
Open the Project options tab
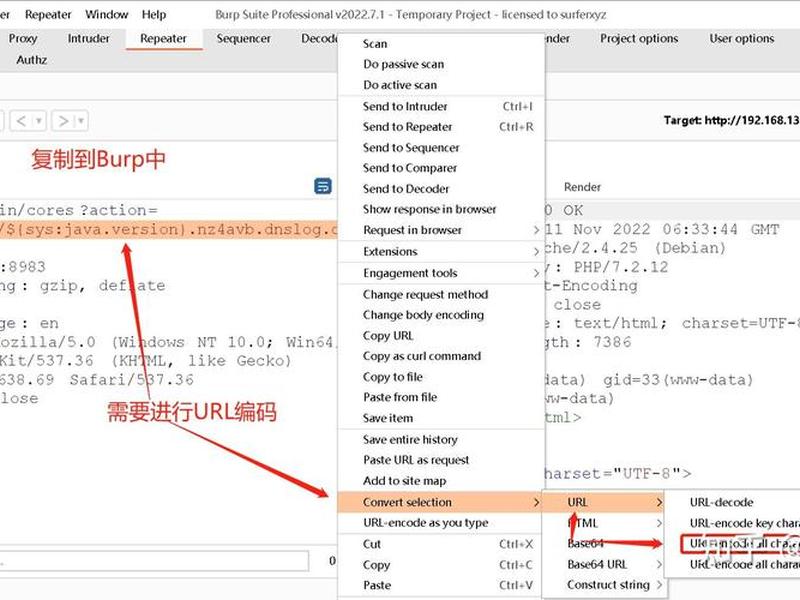click(639, 38)
